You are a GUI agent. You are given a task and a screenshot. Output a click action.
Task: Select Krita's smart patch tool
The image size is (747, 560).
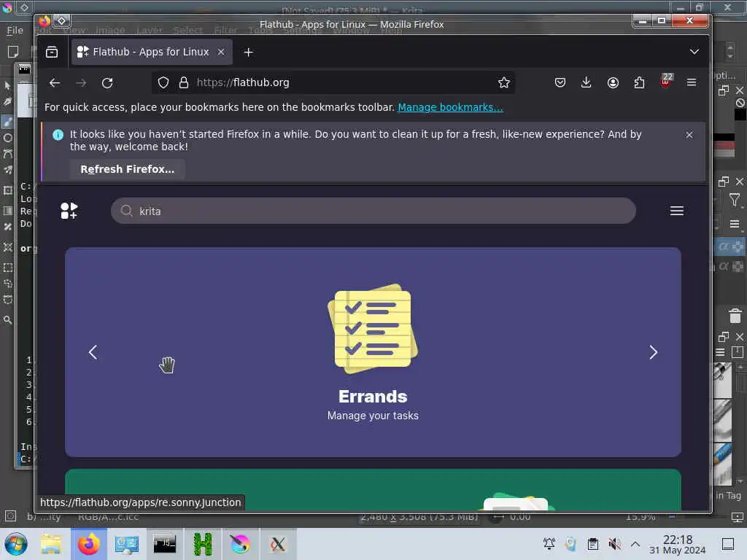coord(7,247)
